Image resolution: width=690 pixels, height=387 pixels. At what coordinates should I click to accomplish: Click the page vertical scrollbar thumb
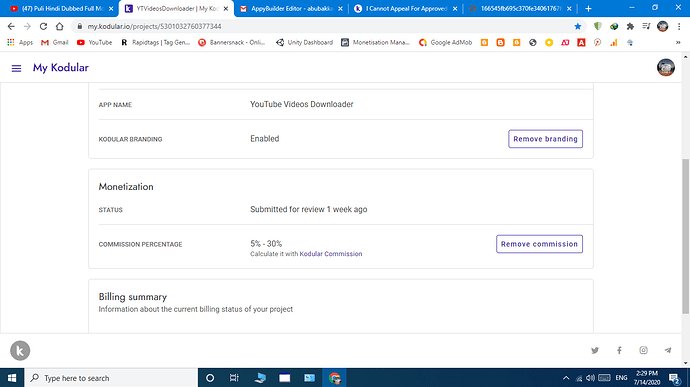(x=686, y=236)
